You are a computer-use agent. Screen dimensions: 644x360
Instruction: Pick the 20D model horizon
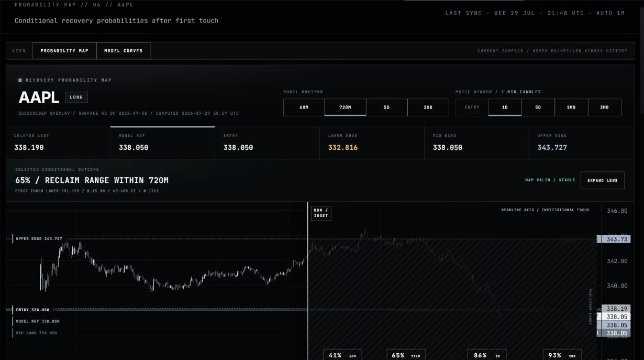428,107
